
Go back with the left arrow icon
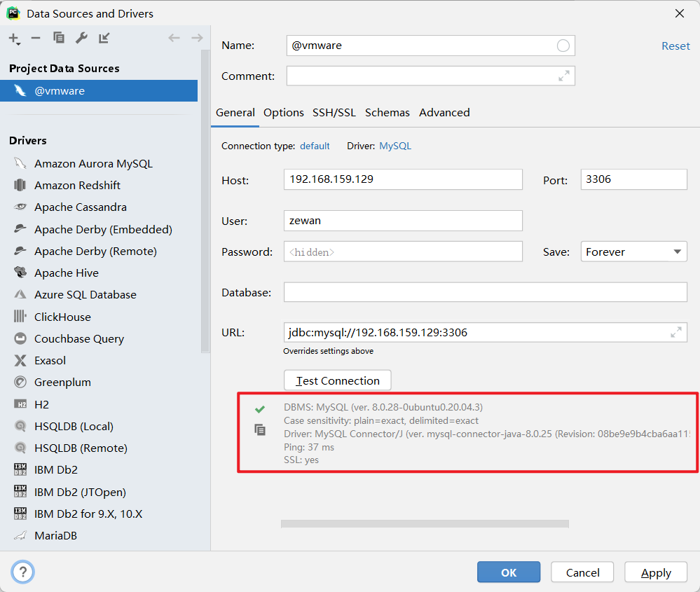(x=174, y=38)
